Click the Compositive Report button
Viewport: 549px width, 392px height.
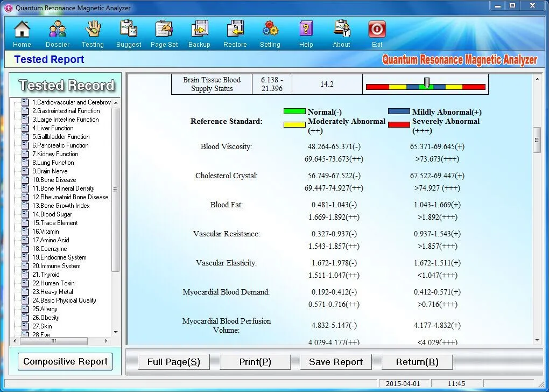coord(65,361)
